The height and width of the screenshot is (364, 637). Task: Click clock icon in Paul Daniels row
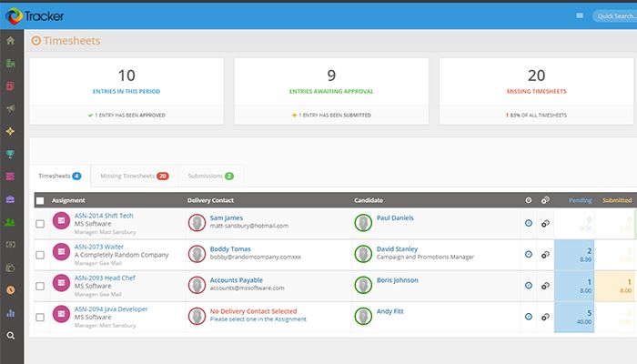point(529,223)
